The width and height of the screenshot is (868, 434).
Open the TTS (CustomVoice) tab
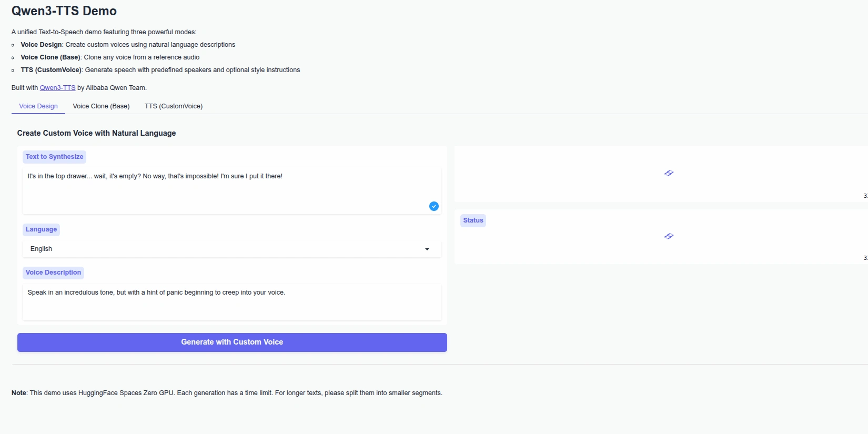(x=174, y=106)
